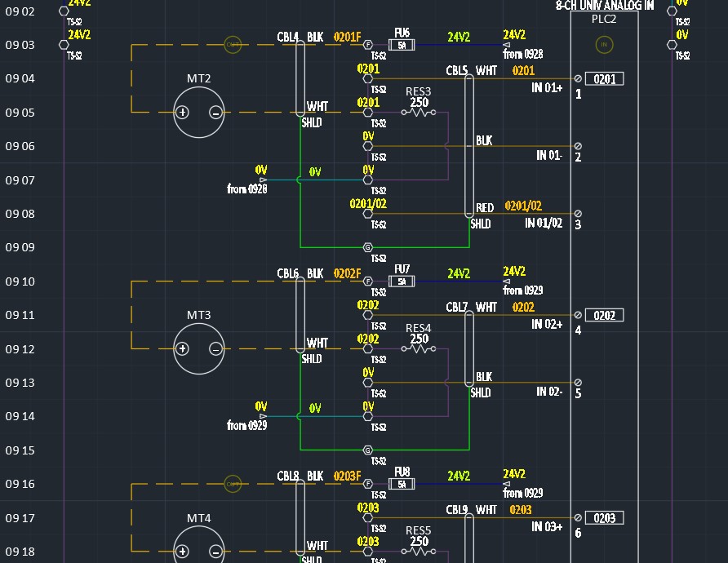This screenshot has height=563, width=728.
Task: Click the TS-2 terminal hexagon on the 0V wire
Action: 368,178
